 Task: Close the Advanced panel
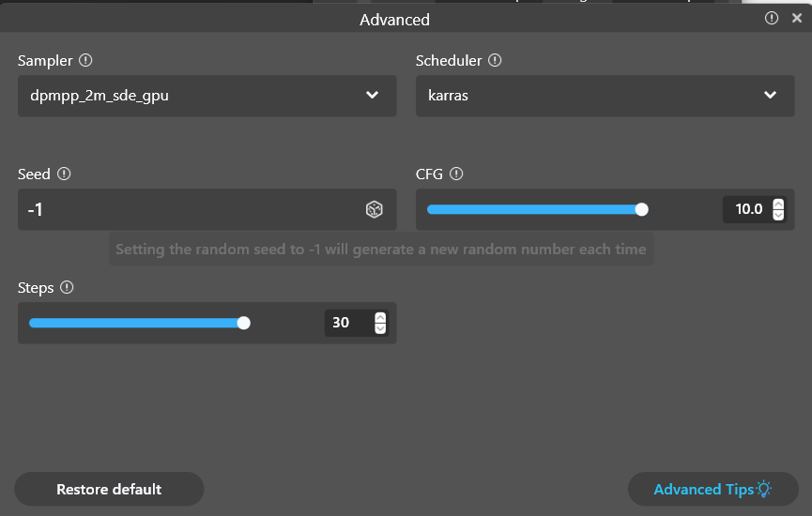pos(797,18)
